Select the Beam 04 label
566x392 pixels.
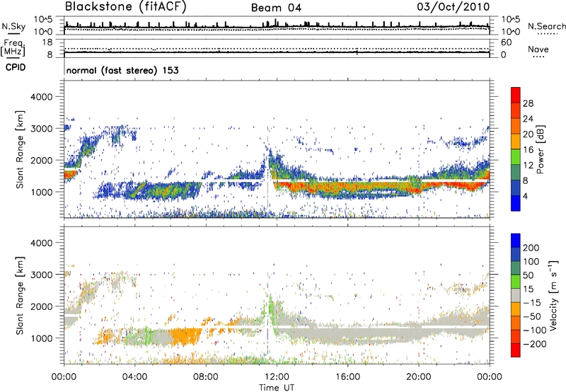(276, 8)
